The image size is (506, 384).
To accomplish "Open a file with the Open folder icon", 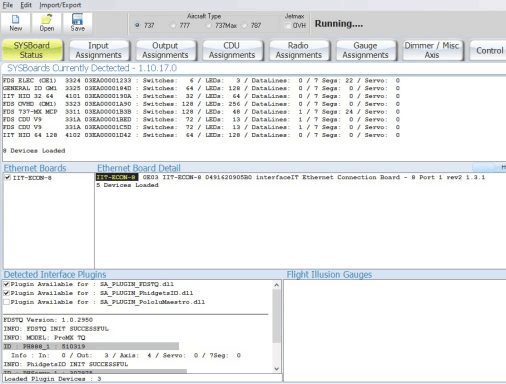I will coord(47,23).
